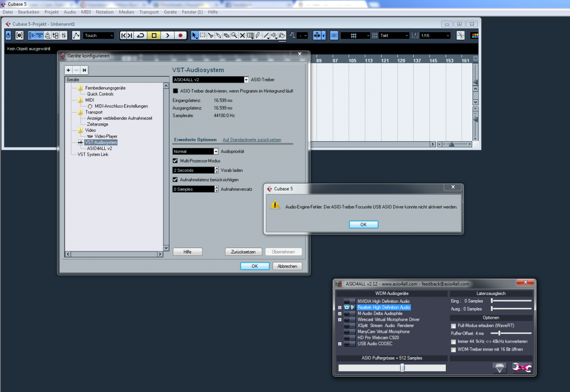The width and height of the screenshot is (570, 392).
Task: Click the red Record transport button
Action: pyautogui.click(x=180, y=35)
